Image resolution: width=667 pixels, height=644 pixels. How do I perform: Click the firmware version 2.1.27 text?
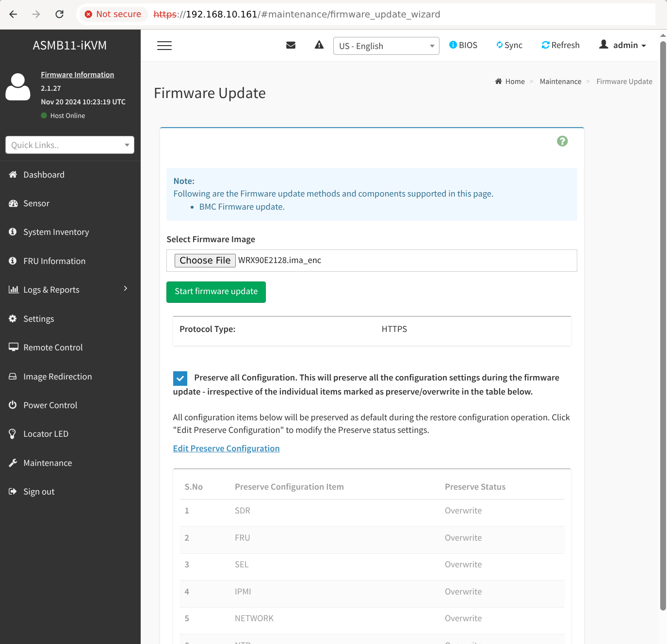click(x=51, y=88)
